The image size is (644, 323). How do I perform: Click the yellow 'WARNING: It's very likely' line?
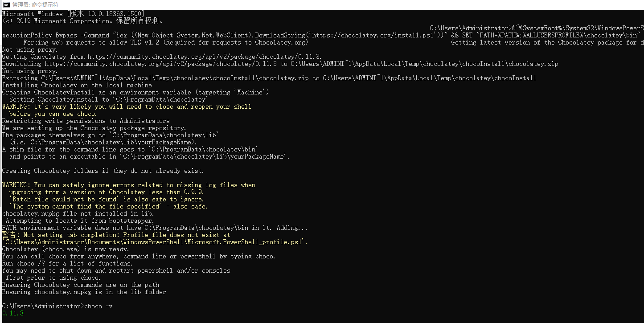(x=127, y=106)
